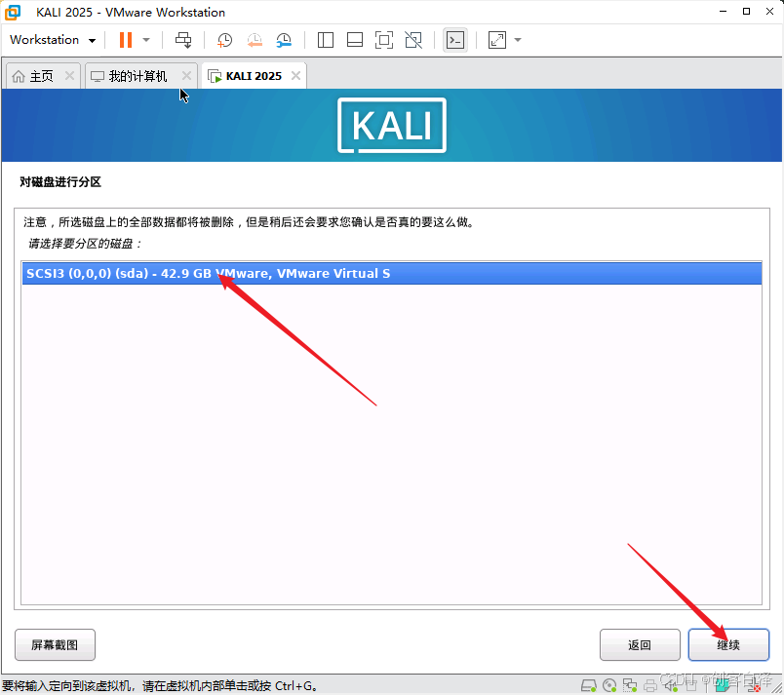Screen dimensions: 784x695
Task: Click the display status icon with red X
Action: [x=754, y=686]
